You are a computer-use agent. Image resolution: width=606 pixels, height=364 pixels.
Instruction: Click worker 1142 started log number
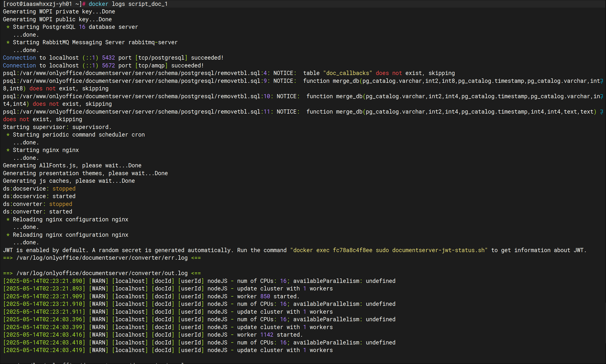(266, 335)
